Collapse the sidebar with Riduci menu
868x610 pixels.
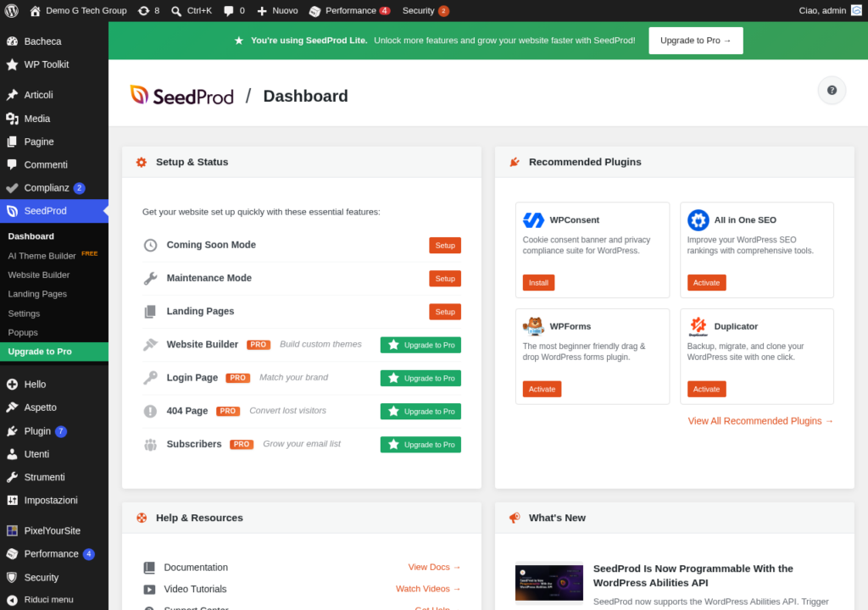54,600
